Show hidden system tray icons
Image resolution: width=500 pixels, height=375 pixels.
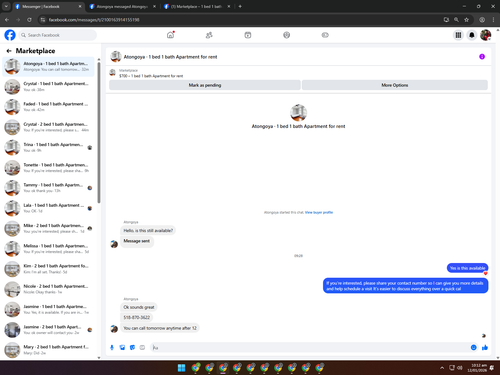tap(442, 368)
